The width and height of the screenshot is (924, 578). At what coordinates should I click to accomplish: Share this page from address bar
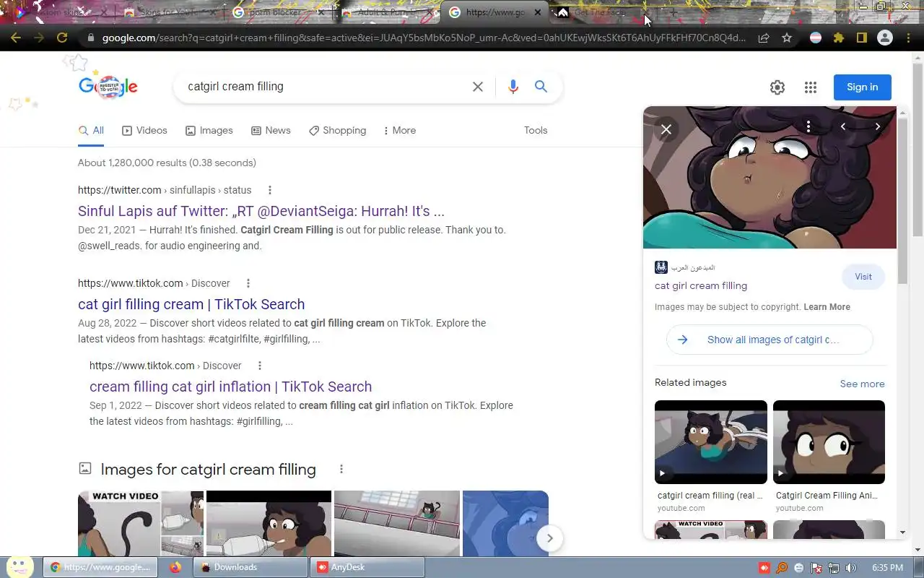[764, 38]
